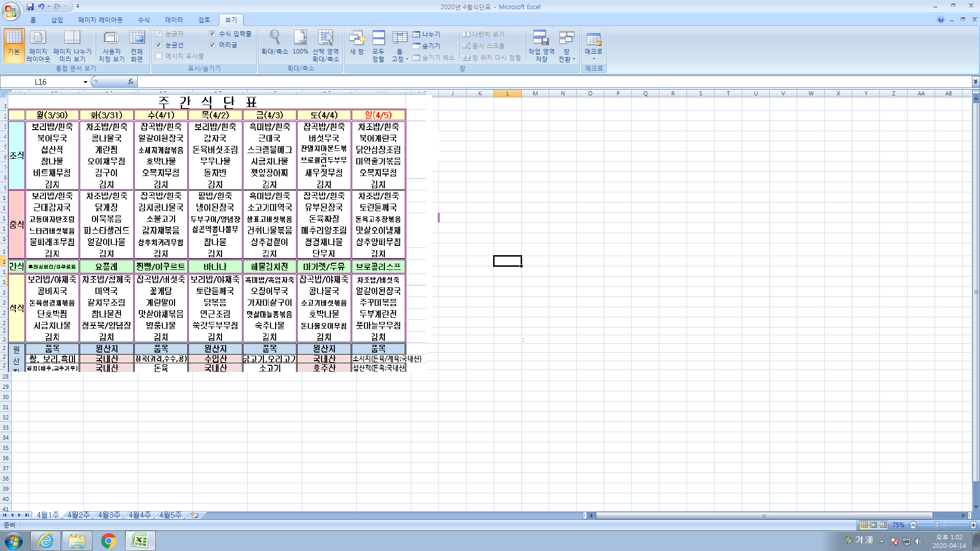Switch to the 4월3주 sheet tab
This screenshot has height=551, width=980.
point(109,515)
